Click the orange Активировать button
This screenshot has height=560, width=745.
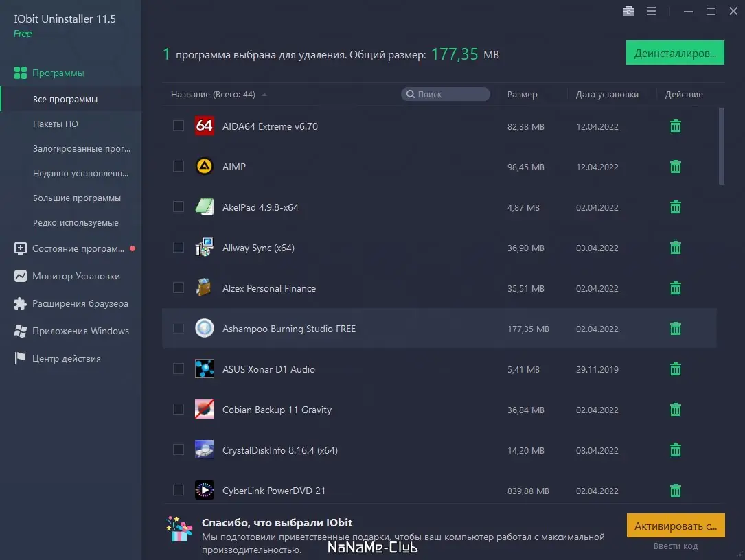pos(676,526)
